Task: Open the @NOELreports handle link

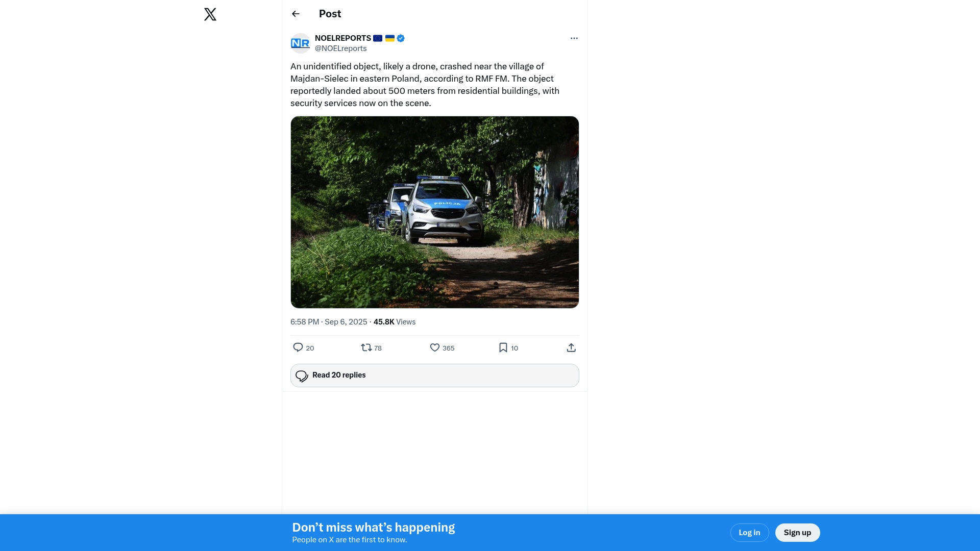Action: coord(340,48)
